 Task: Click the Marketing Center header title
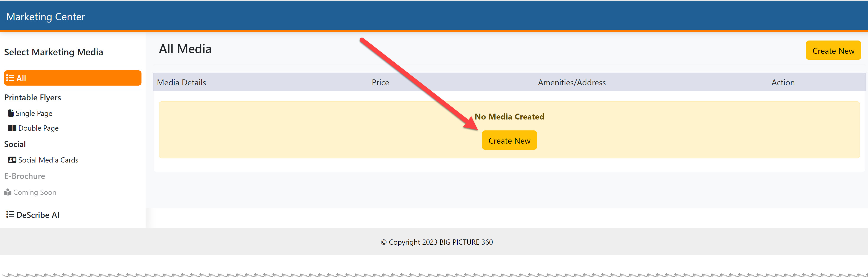45,17
